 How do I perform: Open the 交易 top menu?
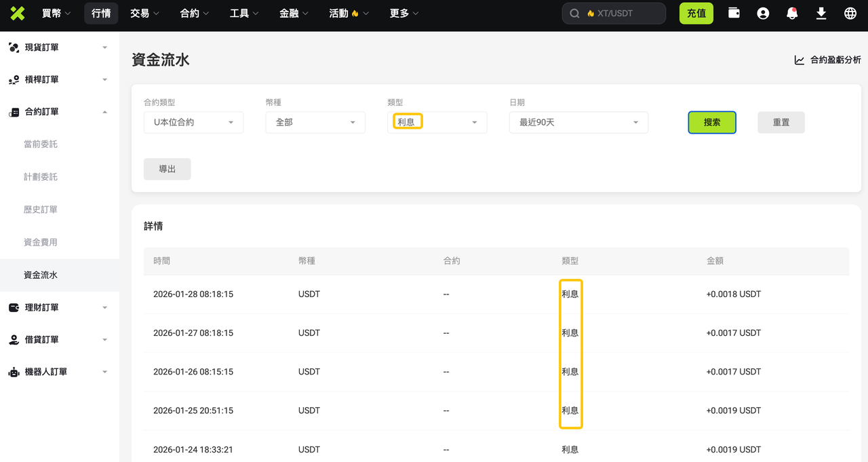(x=144, y=13)
